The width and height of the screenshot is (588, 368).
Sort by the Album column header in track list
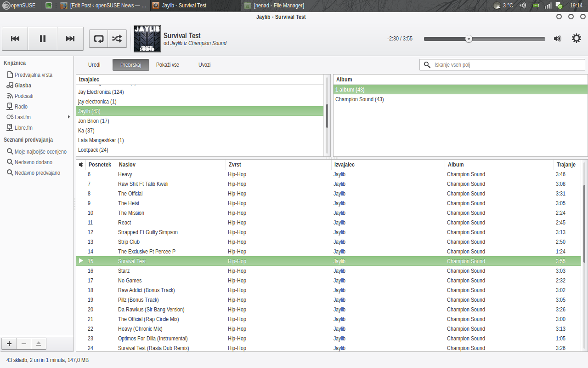pyautogui.click(x=499, y=165)
